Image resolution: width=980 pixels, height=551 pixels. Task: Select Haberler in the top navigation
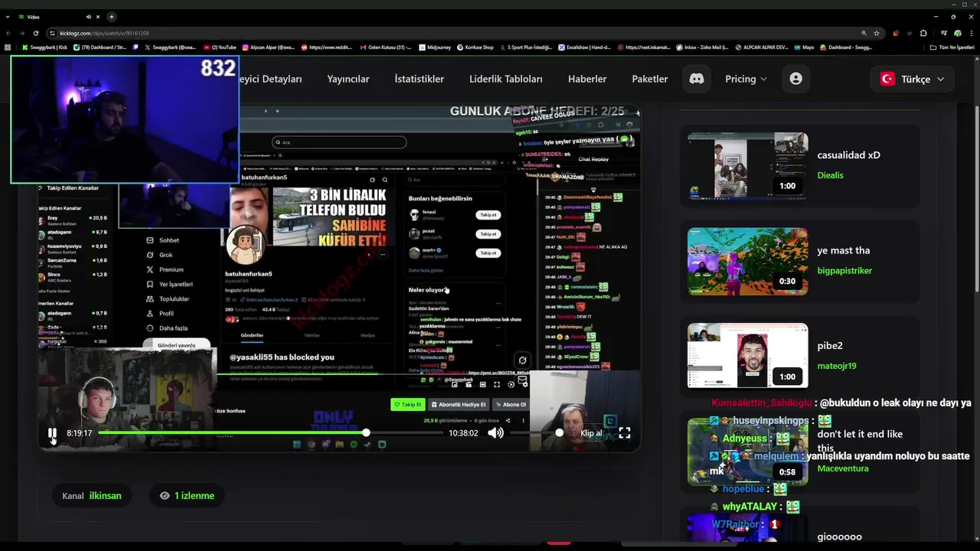(587, 79)
